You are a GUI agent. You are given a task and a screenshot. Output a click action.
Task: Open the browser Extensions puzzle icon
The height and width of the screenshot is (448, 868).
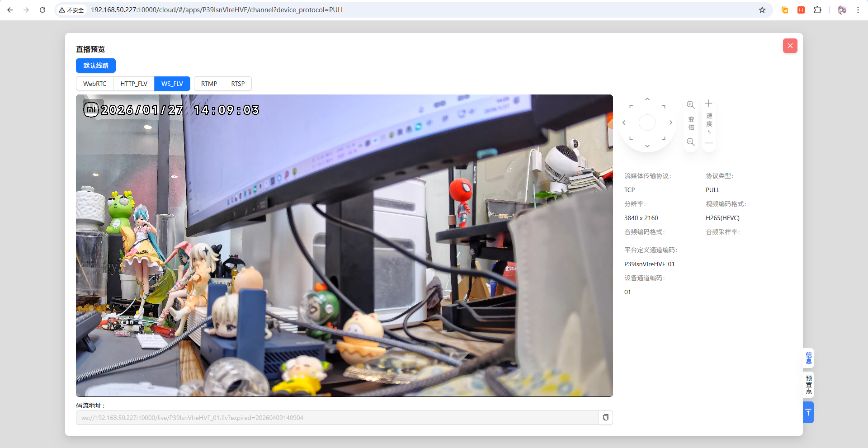817,10
